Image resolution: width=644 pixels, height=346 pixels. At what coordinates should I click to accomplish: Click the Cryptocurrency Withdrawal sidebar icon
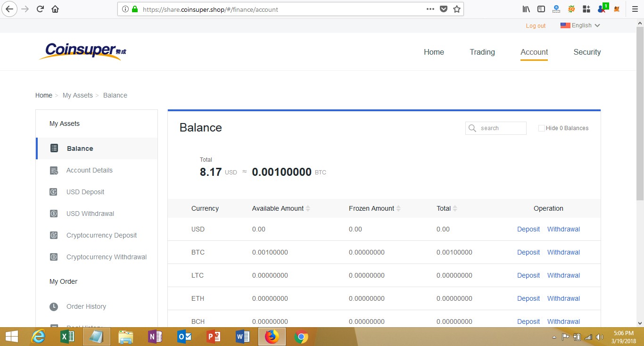click(54, 257)
